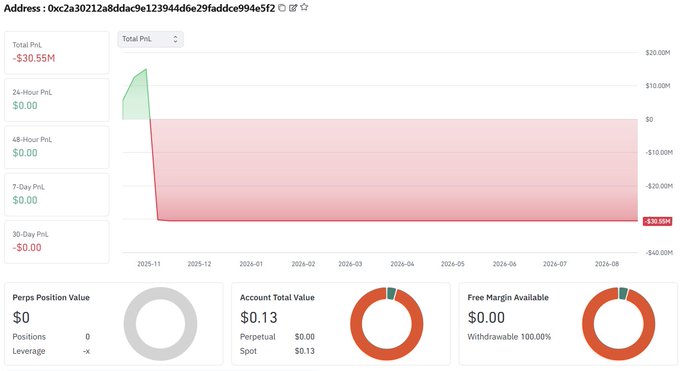680x371 pixels.
Task: Select the 48-Hour PnL $0.00 card
Action: click(57, 147)
